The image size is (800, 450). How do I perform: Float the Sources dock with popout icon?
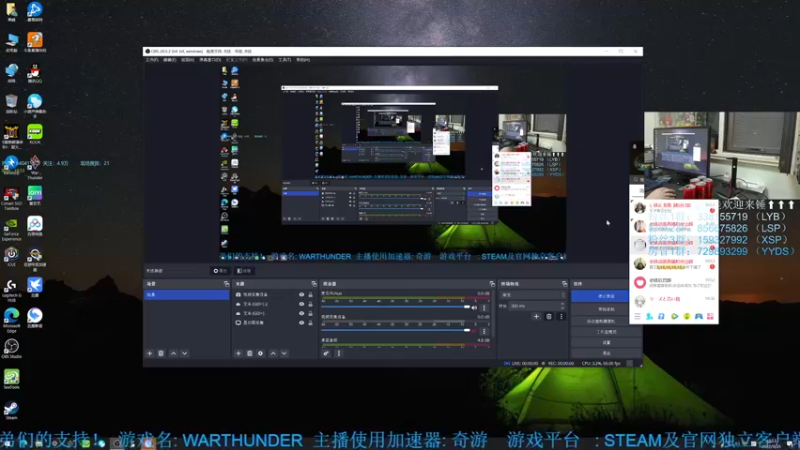[314, 284]
